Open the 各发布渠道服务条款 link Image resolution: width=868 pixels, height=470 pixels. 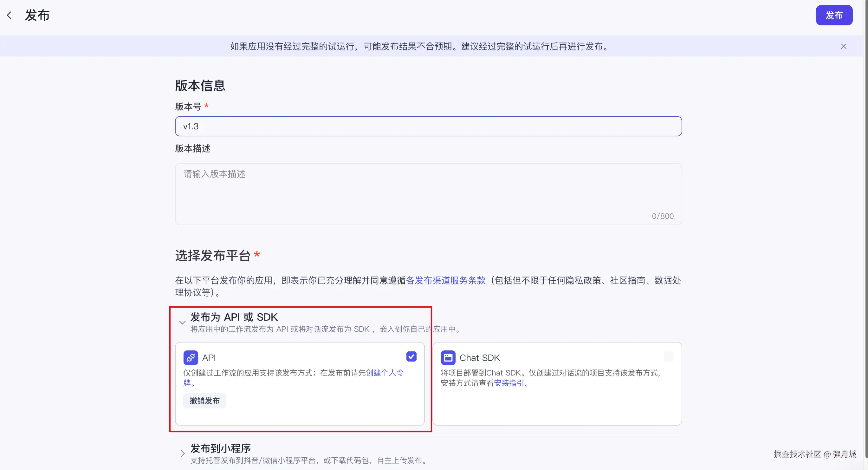tap(445, 281)
